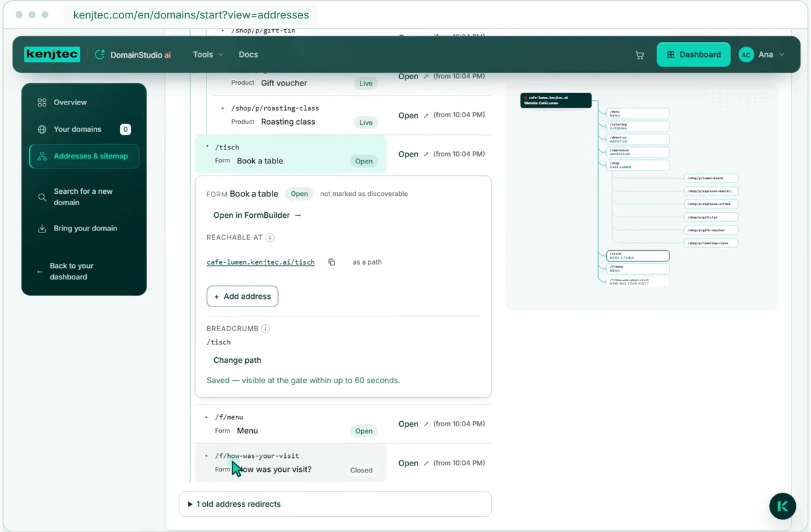Expand the /f/menu row
Image resolution: width=811 pixels, height=532 pixels.
click(x=207, y=417)
